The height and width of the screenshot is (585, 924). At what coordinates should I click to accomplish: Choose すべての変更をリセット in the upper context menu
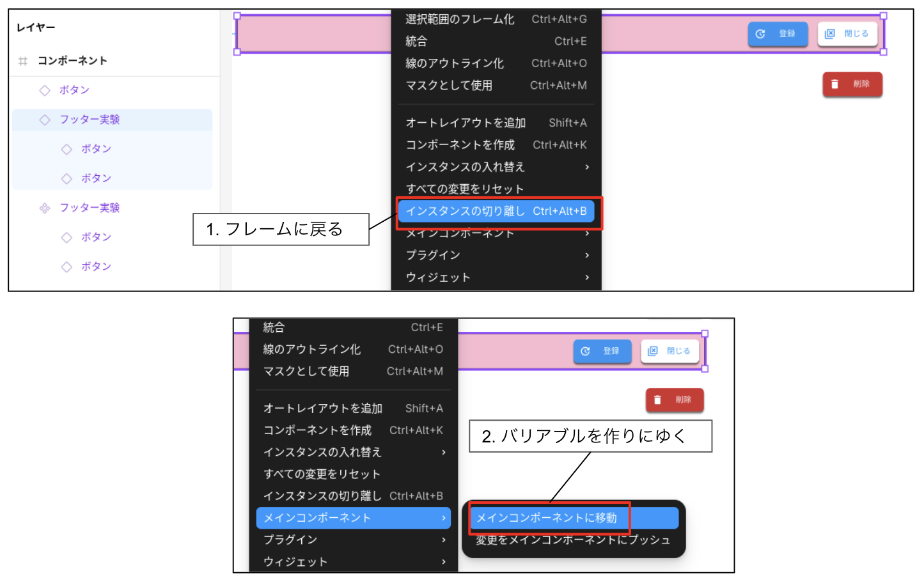(496, 189)
